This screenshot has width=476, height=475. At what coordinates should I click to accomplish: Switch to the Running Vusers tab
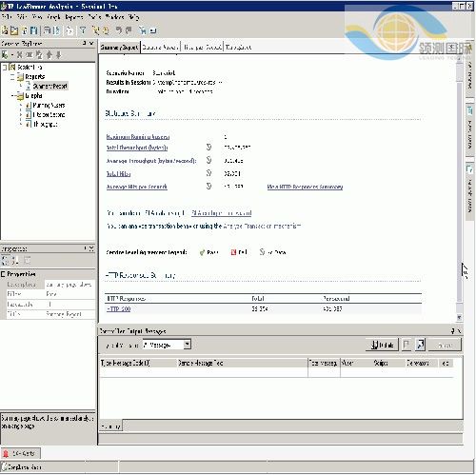[x=160, y=47]
